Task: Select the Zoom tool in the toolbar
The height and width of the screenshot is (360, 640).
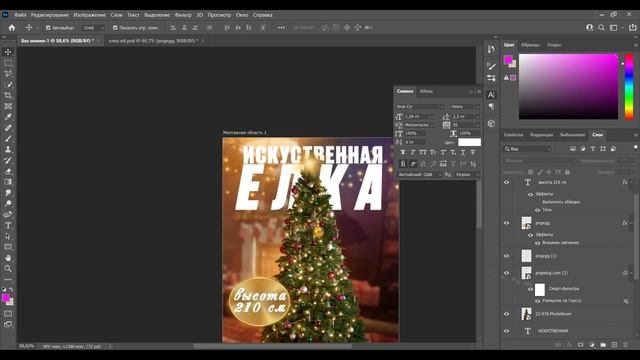Action: 8,269
